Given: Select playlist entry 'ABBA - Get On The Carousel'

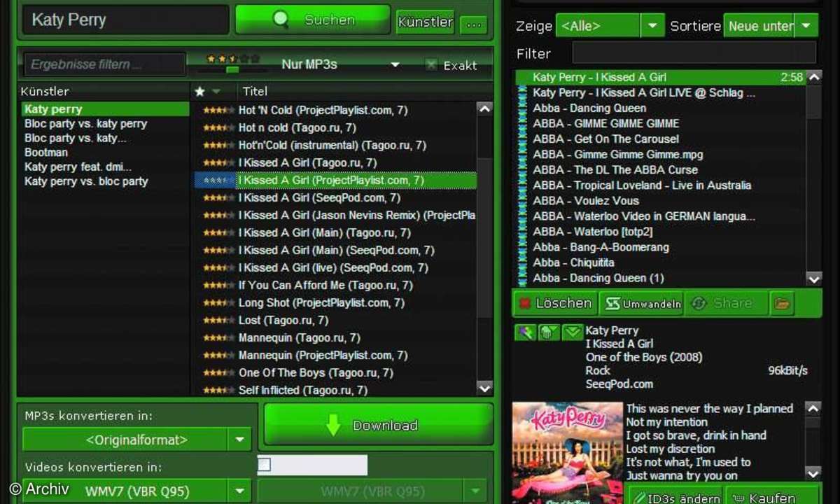Looking at the screenshot, I should pyautogui.click(x=605, y=139).
